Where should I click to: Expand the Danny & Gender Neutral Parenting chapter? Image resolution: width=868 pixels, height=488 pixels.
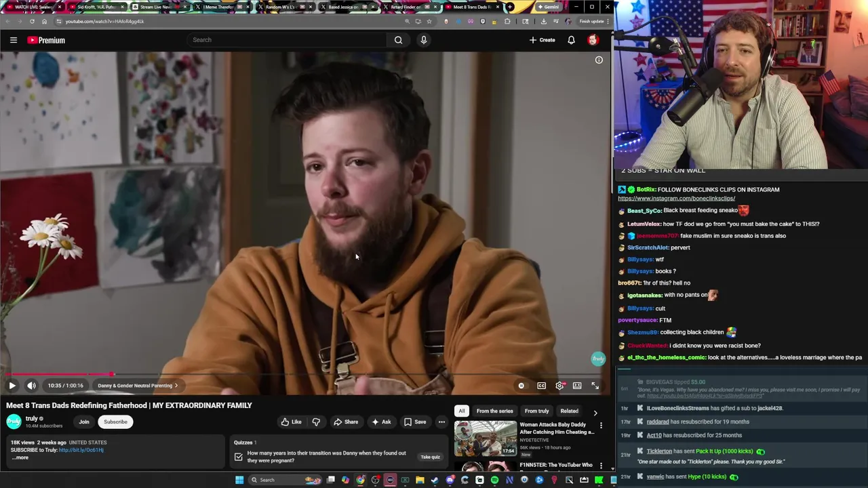point(138,386)
